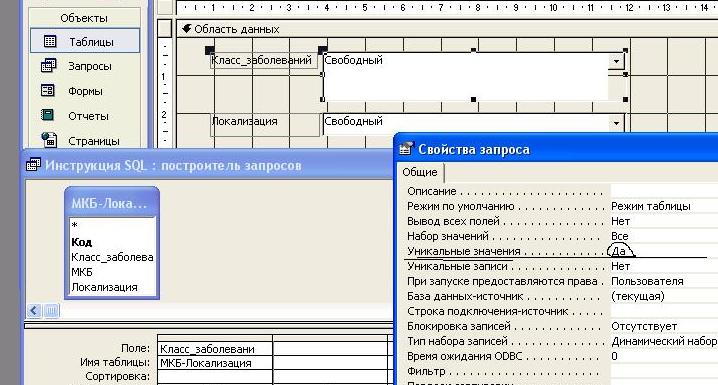The width and height of the screenshot is (718, 385).
Task: Click Время ожидания ODBC value 0
Action: [664, 356]
